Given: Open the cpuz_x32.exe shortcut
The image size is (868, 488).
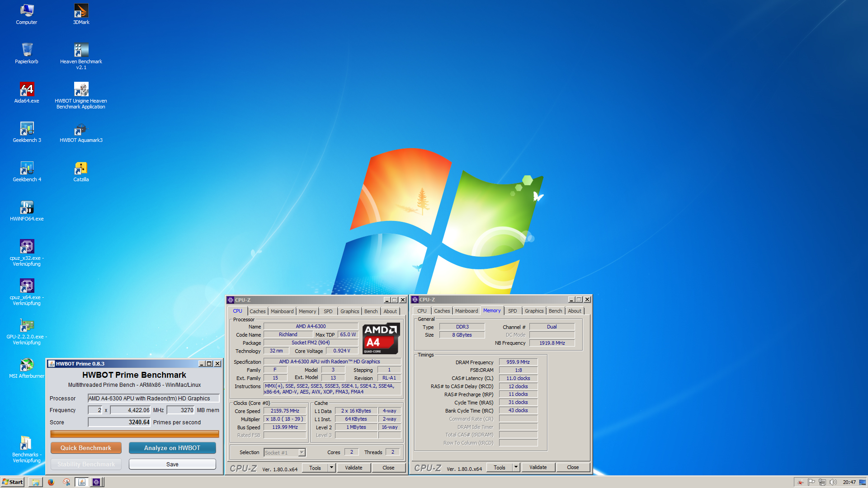Looking at the screenshot, I should (x=27, y=253).
